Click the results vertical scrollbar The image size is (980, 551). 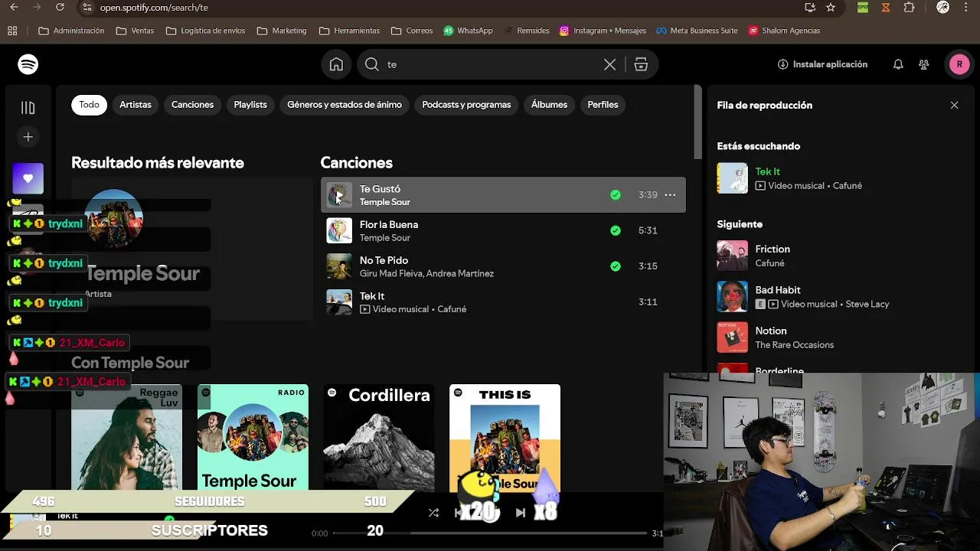click(x=697, y=122)
